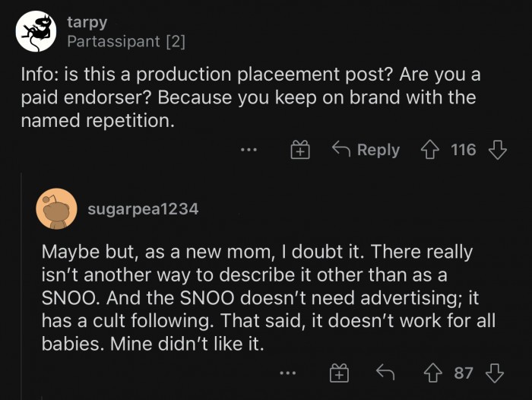532x400 pixels.
Task: Open more options on sugarpea1234's reply
Action: click(x=288, y=373)
